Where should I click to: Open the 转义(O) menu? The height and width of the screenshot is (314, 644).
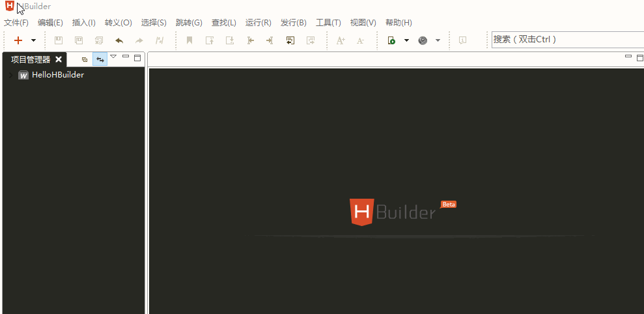tap(119, 23)
